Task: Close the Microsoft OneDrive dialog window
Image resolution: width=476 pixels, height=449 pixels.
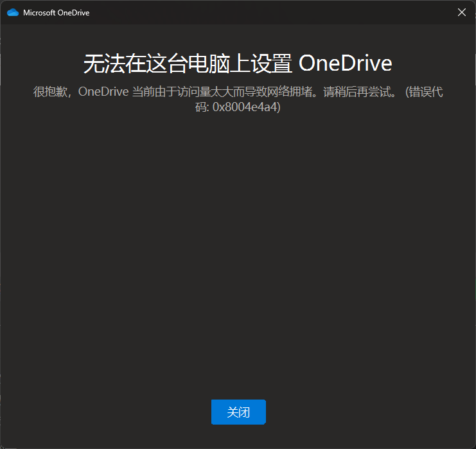Action: 461,12
